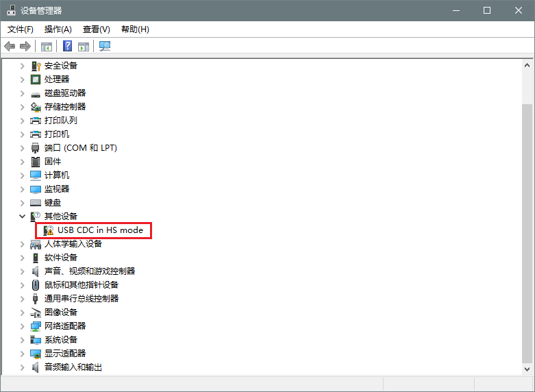Click the blue Help question mark icon
Viewport: 535px width, 392px height.
(x=68, y=46)
